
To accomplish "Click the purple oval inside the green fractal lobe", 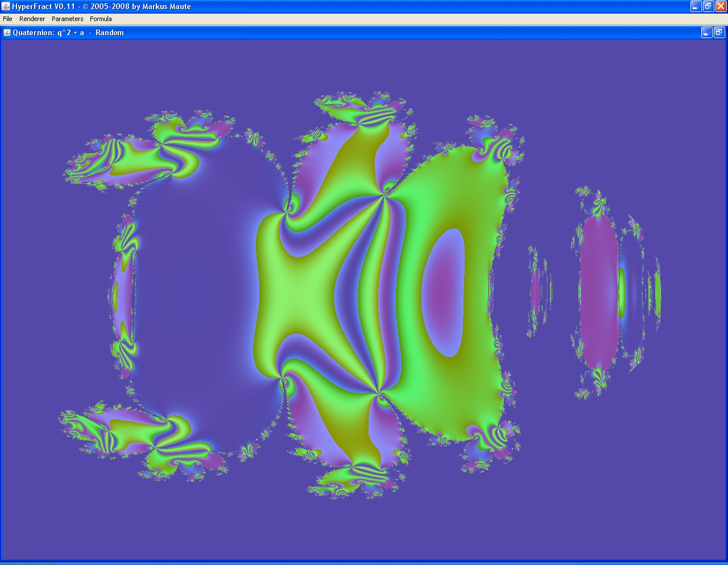I will pyautogui.click(x=443, y=292).
